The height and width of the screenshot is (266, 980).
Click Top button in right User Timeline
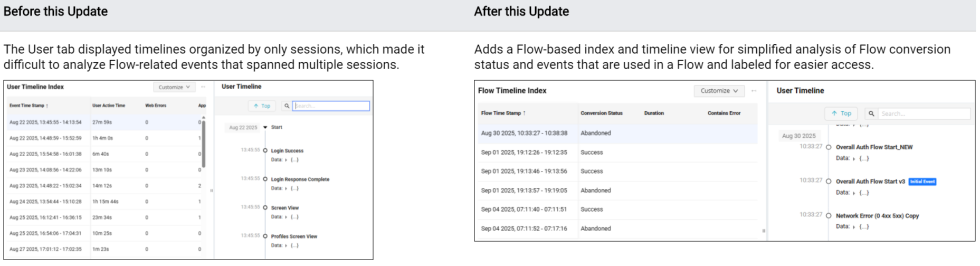841,113
